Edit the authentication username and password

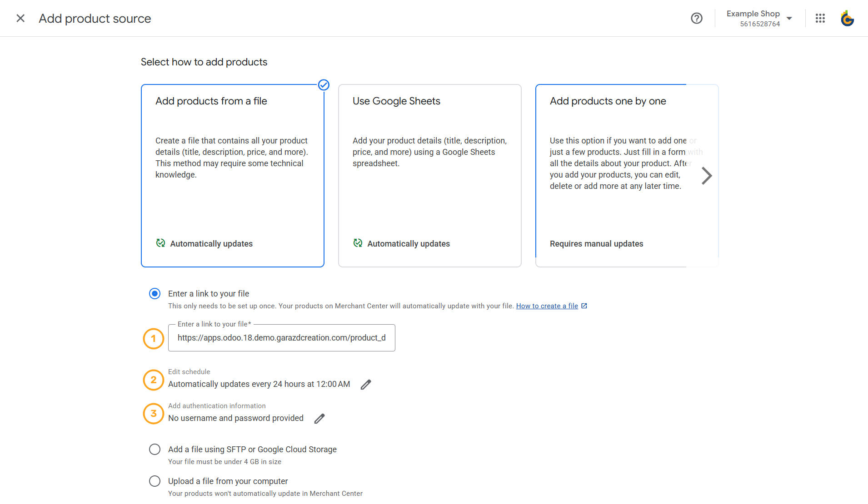tap(319, 418)
